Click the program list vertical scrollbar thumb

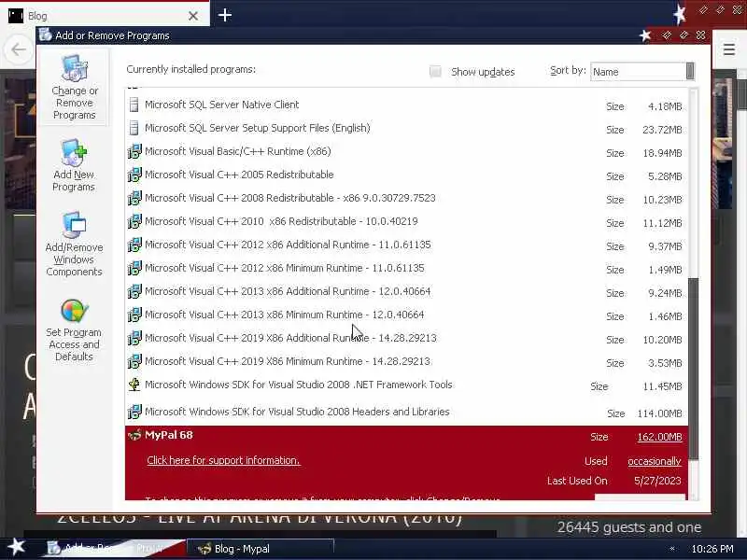click(694, 369)
